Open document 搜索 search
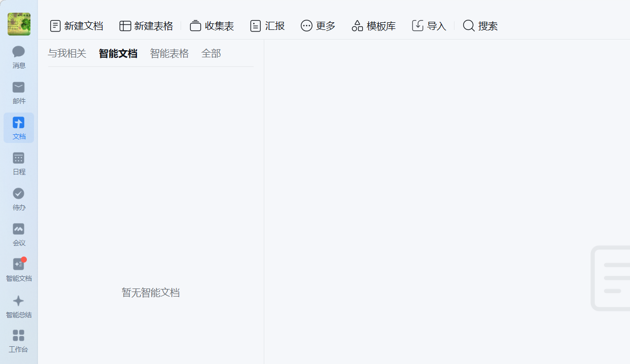The image size is (630, 364). click(x=480, y=26)
